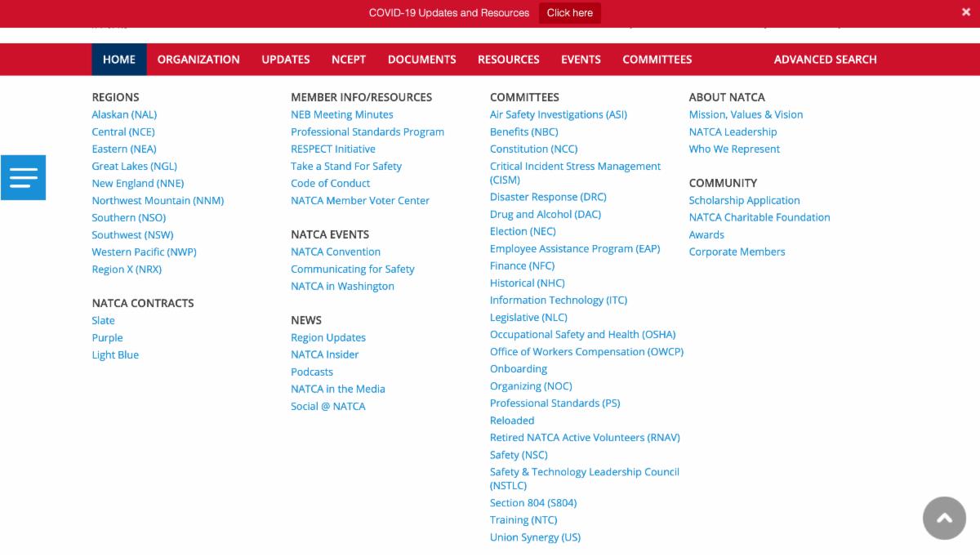
Task: Open Scholarship Application link
Action: [x=745, y=200]
